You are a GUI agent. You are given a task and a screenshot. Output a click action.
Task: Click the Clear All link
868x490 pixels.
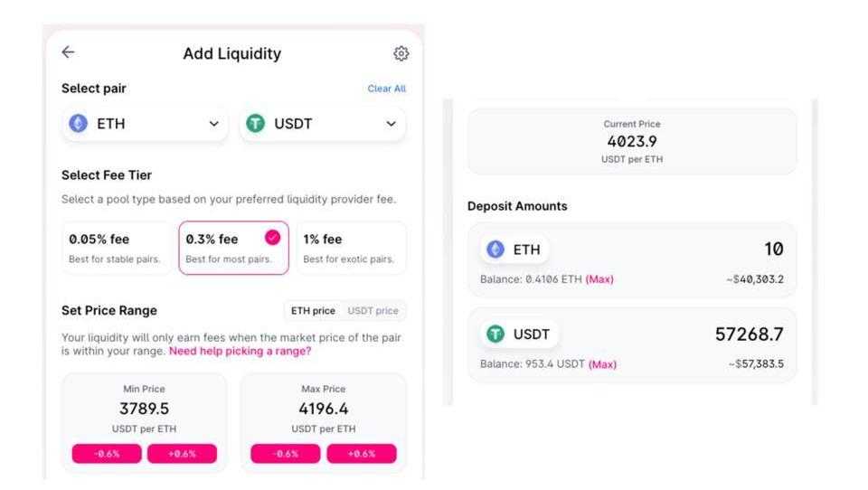(x=386, y=89)
